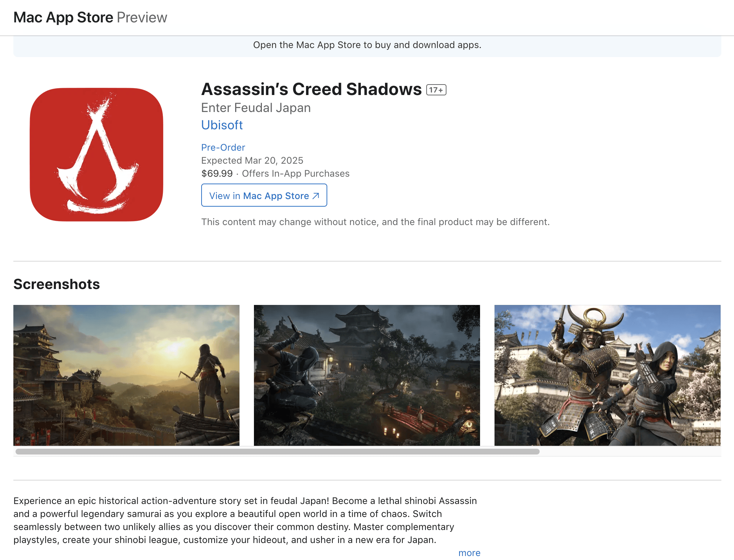Click the Mac App Store Preview heading
This screenshot has width=734, height=560.
[90, 17]
